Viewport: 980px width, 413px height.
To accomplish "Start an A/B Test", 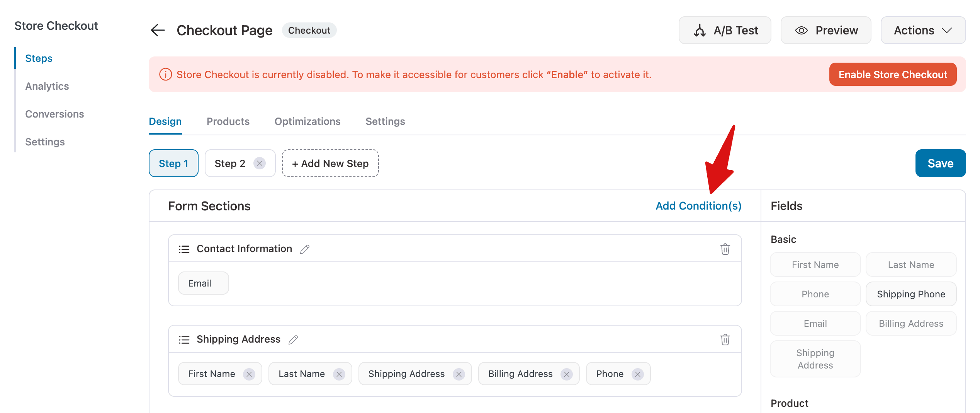I will tap(725, 30).
